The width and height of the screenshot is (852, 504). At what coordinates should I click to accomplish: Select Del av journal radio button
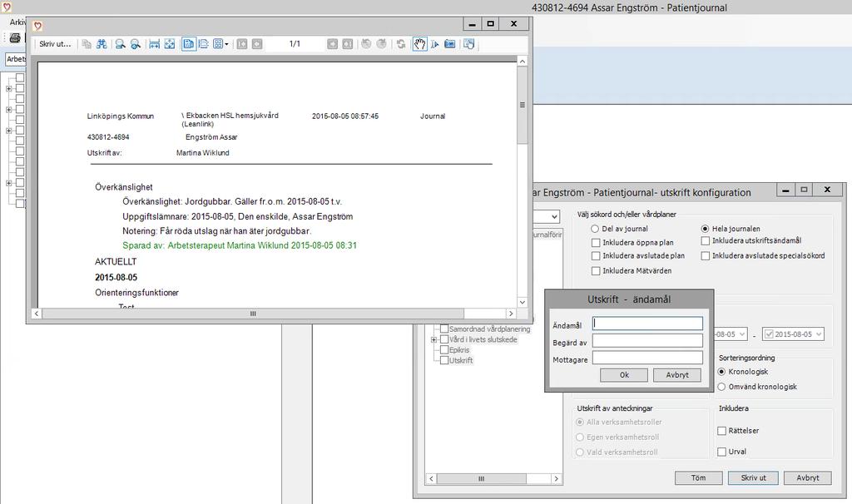[x=594, y=229]
